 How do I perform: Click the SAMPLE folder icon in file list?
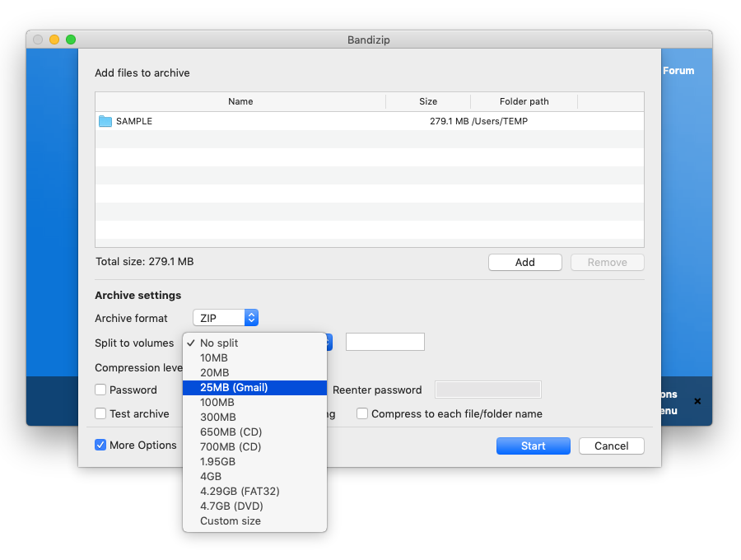pos(105,121)
